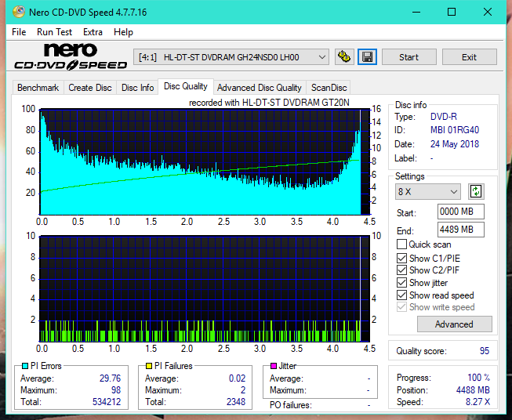The height and width of the screenshot is (420, 512).
Task: Toggle the Show C2/PIF checkbox
Action: (x=401, y=270)
